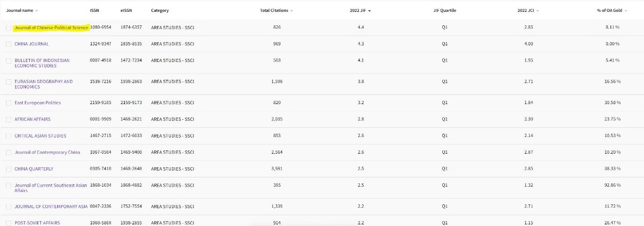Sort by 2022 JCI arrow icon

(538, 11)
